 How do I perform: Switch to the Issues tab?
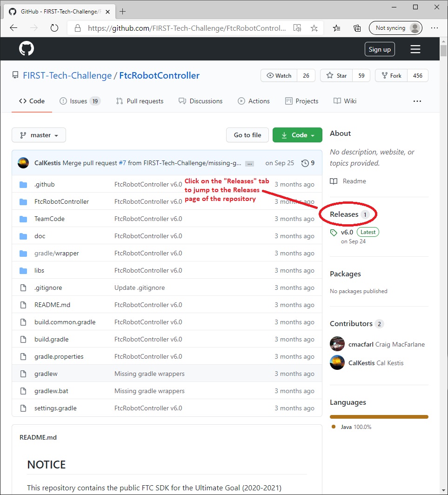pos(80,101)
